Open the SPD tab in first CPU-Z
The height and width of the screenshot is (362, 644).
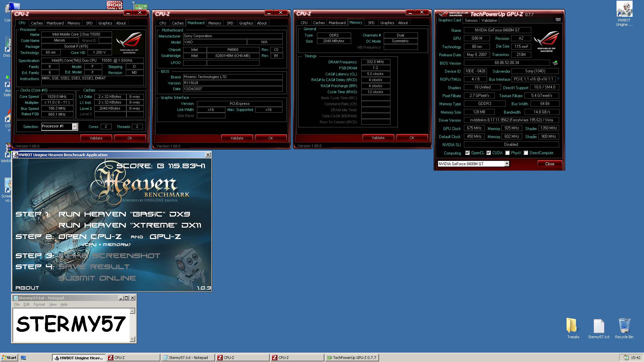click(x=89, y=23)
